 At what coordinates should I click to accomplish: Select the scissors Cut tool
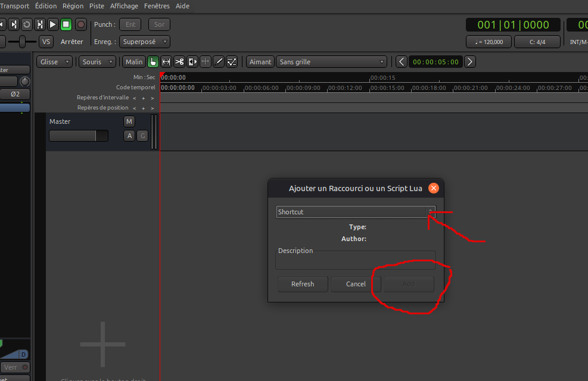[179, 62]
